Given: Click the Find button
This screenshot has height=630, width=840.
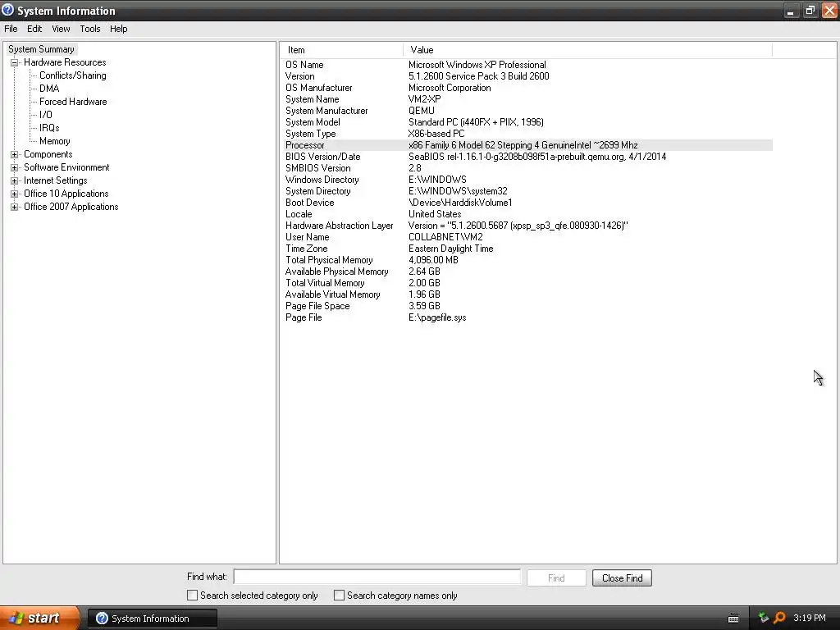Looking at the screenshot, I should tap(556, 578).
